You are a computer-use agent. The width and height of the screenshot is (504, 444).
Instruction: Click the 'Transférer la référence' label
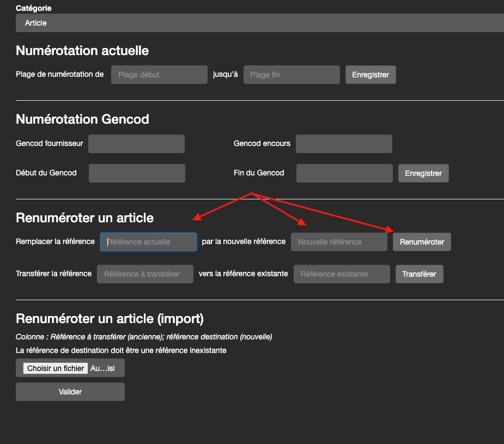pyautogui.click(x=53, y=273)
